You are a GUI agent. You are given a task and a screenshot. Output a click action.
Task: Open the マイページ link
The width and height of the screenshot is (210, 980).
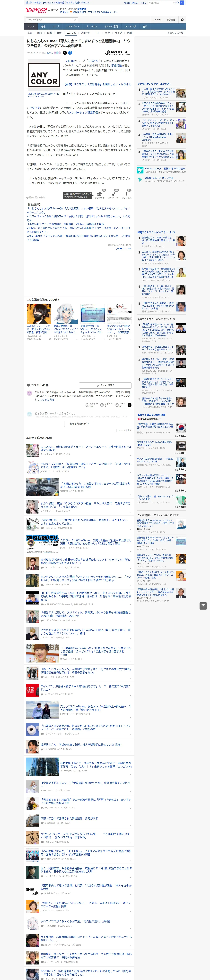pyautogui.click(x=157, y=20)
